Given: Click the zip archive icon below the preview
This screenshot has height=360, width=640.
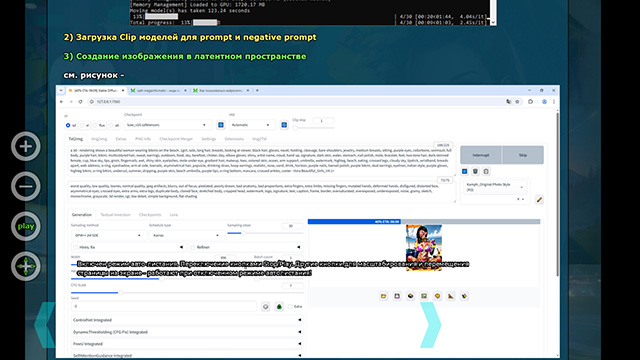Looking at the screenshot, I should pyautogui.click(x=410, y=296).
